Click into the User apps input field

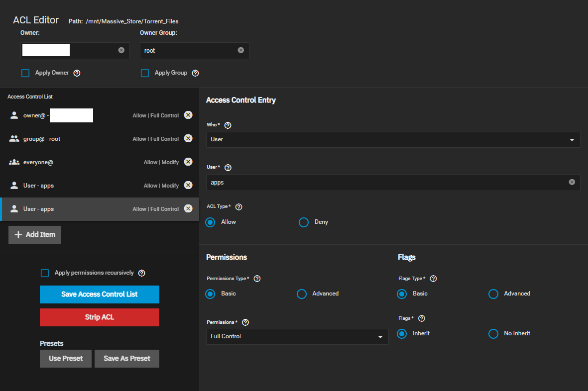pyautogui.click(x=393, y=183)
